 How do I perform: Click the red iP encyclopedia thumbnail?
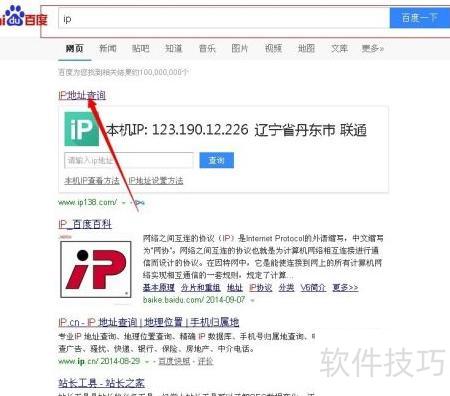coord(96,269)
